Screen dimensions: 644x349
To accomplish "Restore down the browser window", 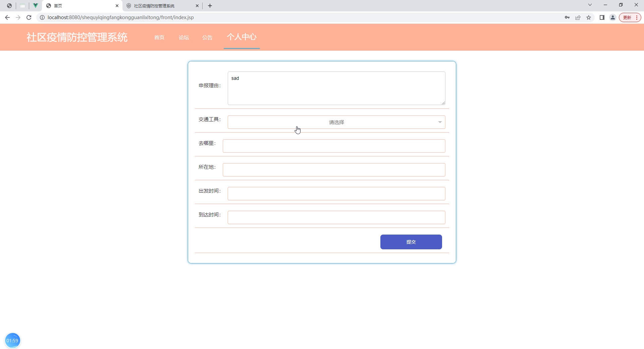I will tap(621, 5).
